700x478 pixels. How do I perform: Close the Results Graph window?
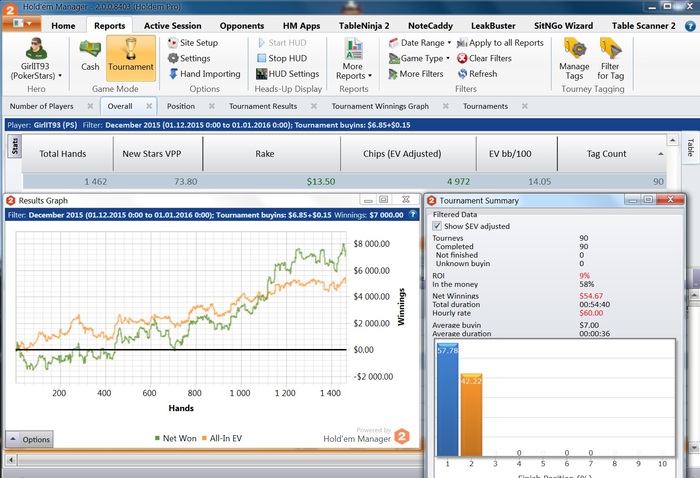click(x=405, y=200)
